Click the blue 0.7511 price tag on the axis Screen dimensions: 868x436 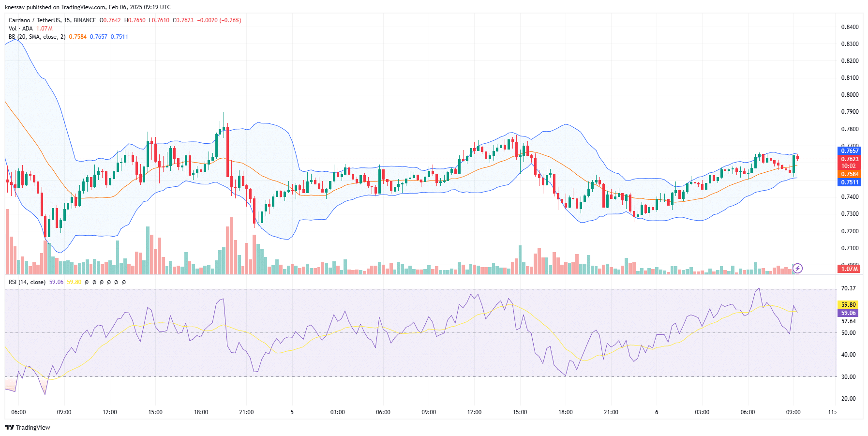click(x=849, y=182)
